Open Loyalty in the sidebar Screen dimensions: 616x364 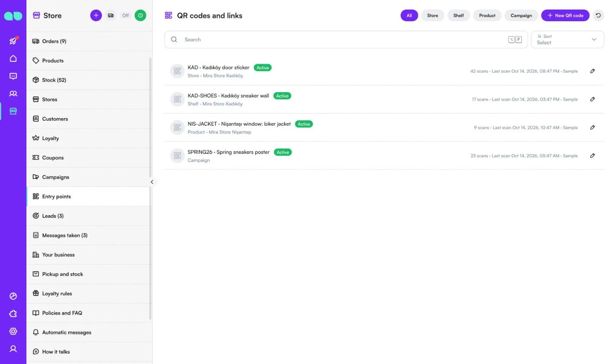click(x=89, y=138)
